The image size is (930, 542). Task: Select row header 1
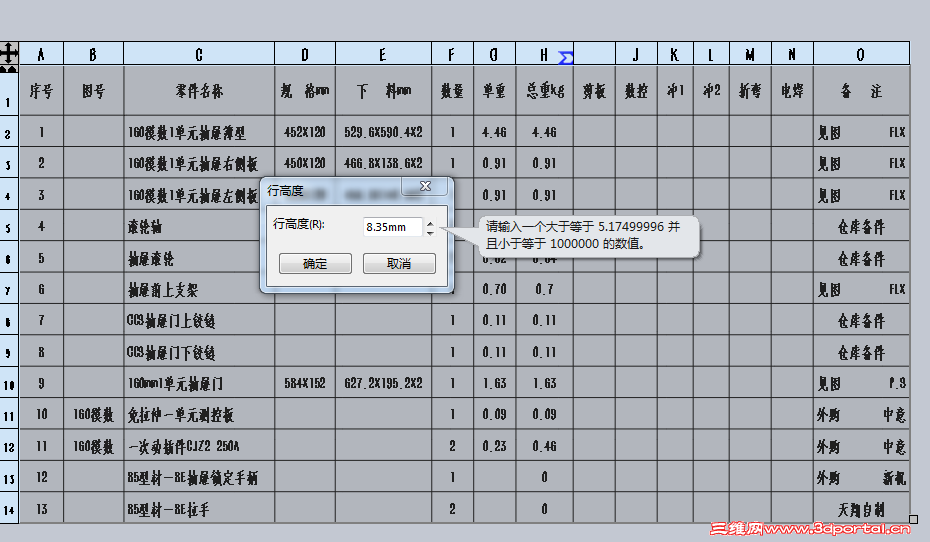click(x=9, y=94)
